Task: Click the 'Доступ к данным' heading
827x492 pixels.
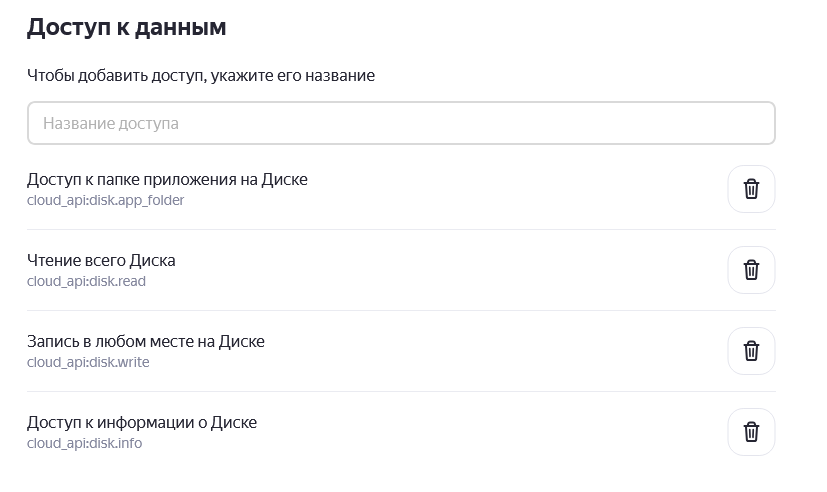Action: (126, 28)
